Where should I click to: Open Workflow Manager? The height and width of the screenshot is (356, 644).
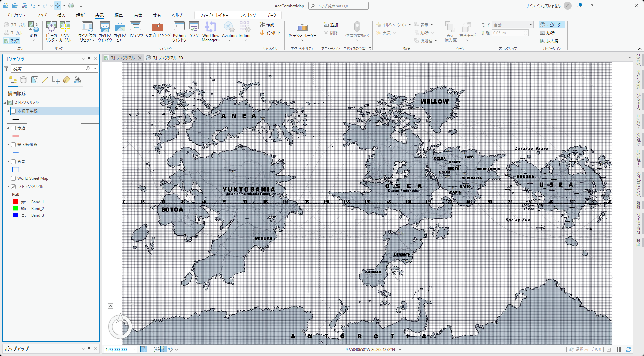[211, 32]
